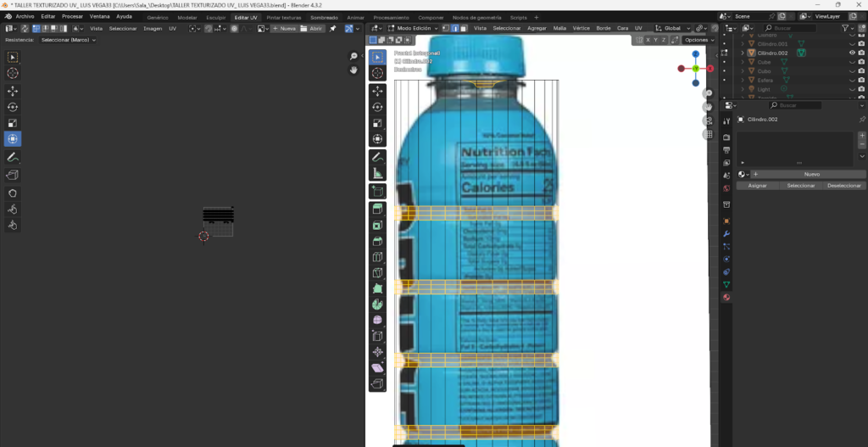This screenshot has height=447, width=868.
Task: Click Abrir image button
Action: click(x=312, y=28)
